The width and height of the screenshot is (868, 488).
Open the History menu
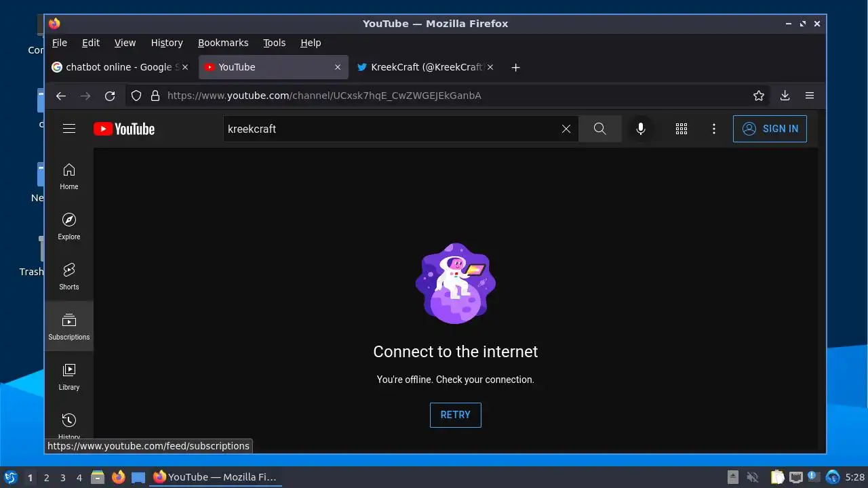(167, 43)
